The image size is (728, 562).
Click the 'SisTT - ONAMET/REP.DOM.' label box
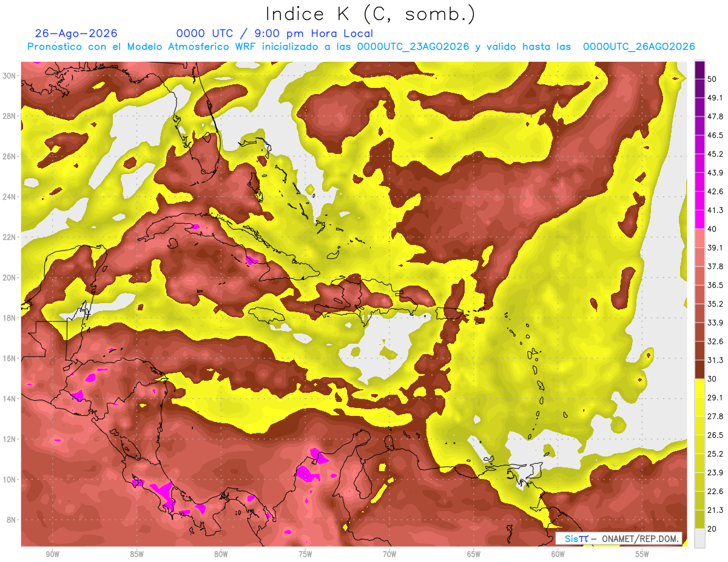tap(619, 538)
